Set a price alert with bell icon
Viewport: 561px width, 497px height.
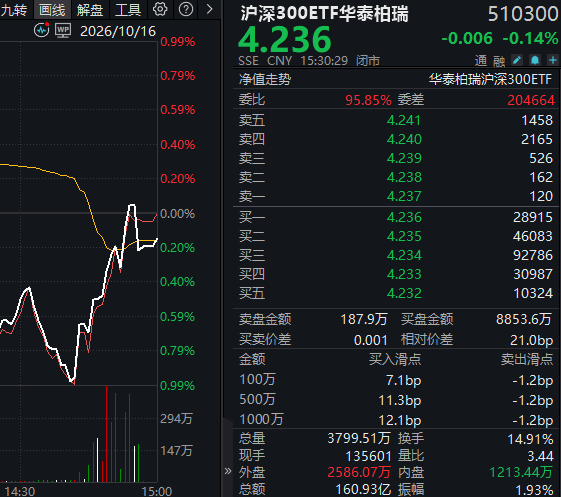(535, 60)
